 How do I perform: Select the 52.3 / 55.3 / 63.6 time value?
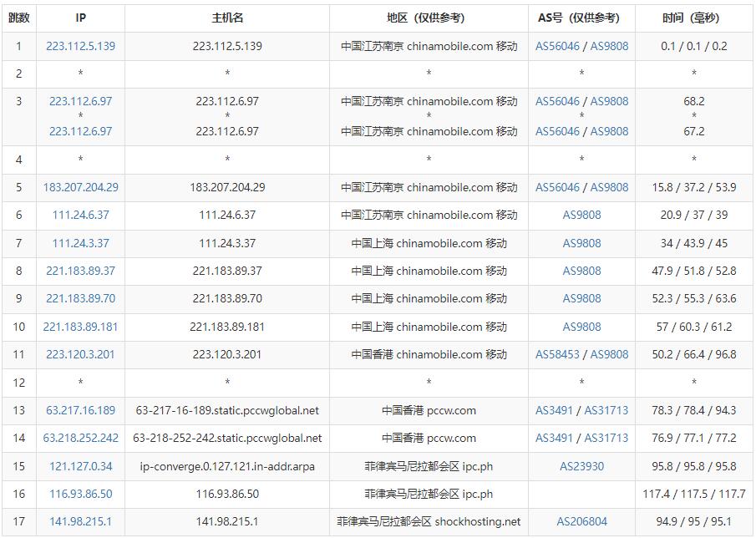tap(694, 298)
